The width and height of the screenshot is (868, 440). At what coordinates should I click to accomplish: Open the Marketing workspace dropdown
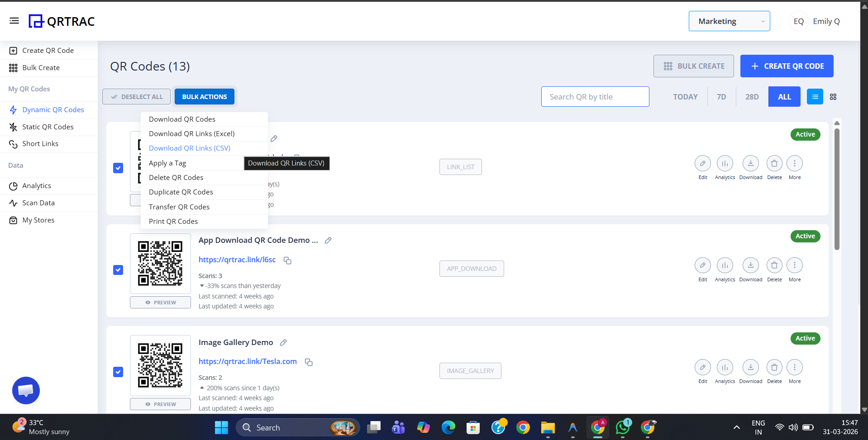coord(729,21)
